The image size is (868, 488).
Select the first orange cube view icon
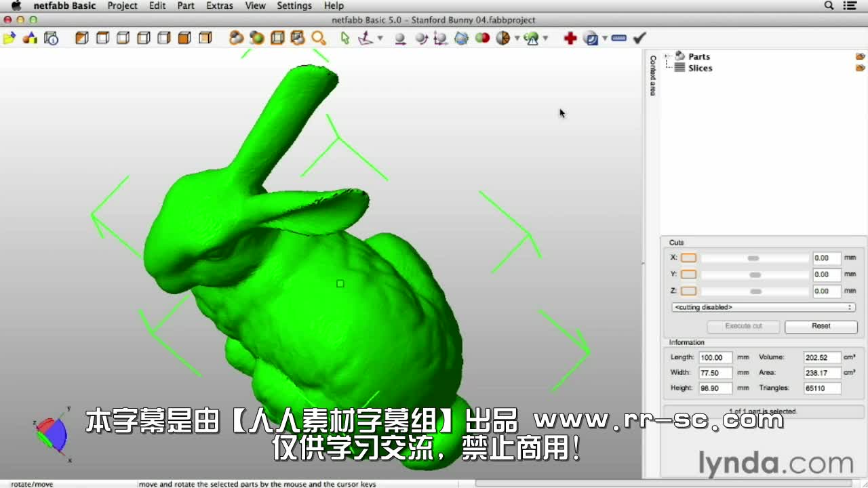point(82,38)
